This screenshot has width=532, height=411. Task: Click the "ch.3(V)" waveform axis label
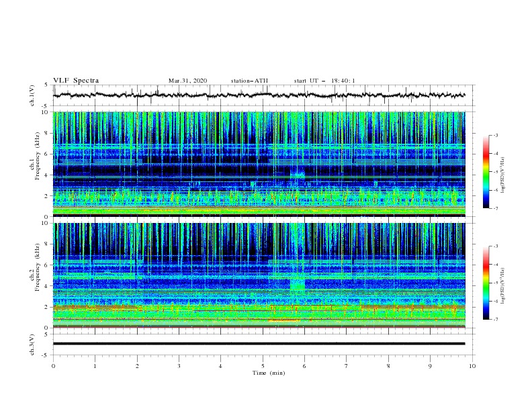32,345
